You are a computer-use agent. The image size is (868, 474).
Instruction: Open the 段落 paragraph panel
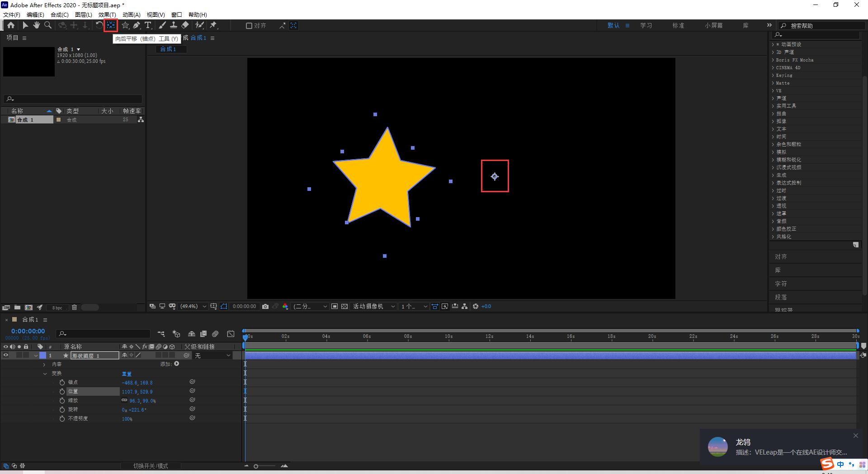coord(781,297)
